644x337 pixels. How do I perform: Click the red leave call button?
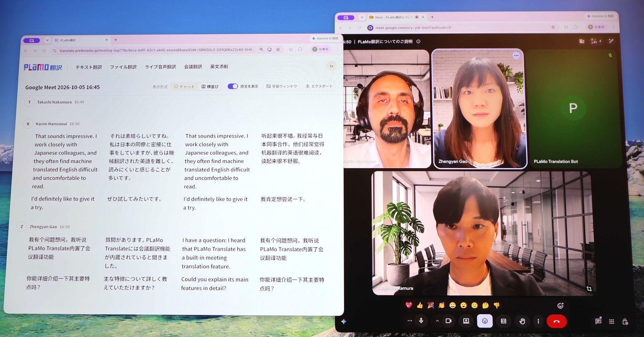[x=557, y=321]
